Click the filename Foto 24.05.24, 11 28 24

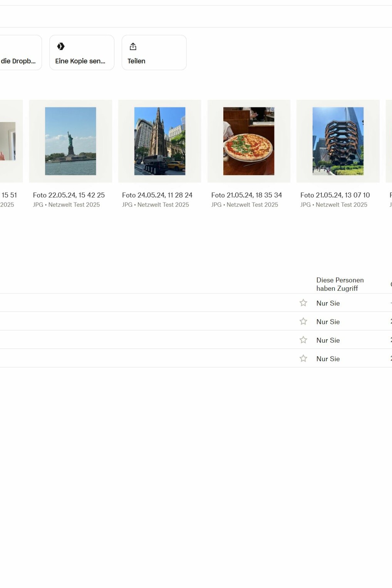[157, 195]
